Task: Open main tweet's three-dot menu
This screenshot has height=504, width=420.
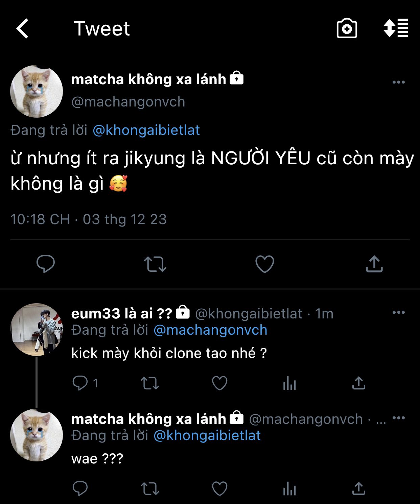Action: [398, 82]
